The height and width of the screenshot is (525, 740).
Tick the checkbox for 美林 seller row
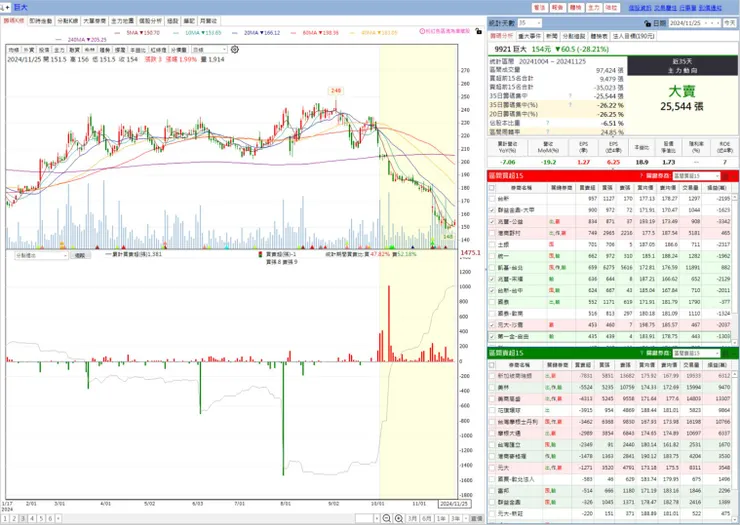click(492, 387)
